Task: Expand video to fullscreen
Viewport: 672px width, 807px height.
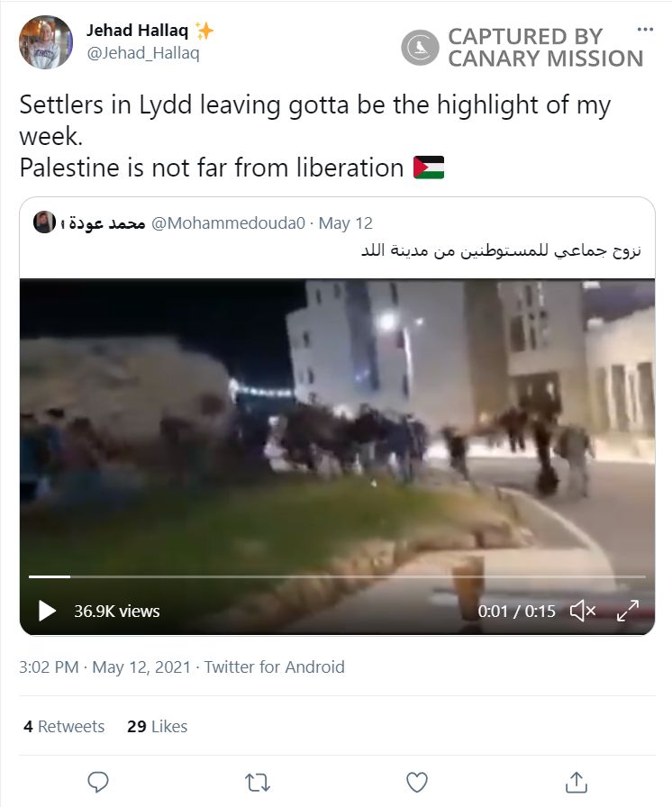Action: tap(628, 611)
